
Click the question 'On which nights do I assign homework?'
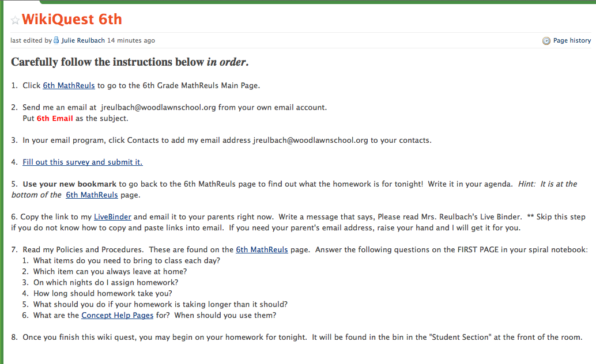[105, 283]
